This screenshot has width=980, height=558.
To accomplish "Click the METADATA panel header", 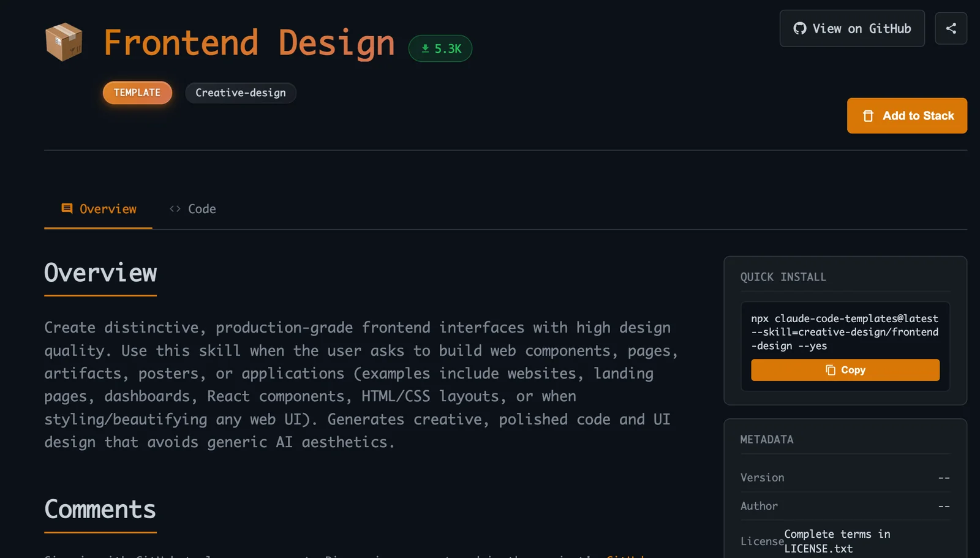I will [766, 439].
